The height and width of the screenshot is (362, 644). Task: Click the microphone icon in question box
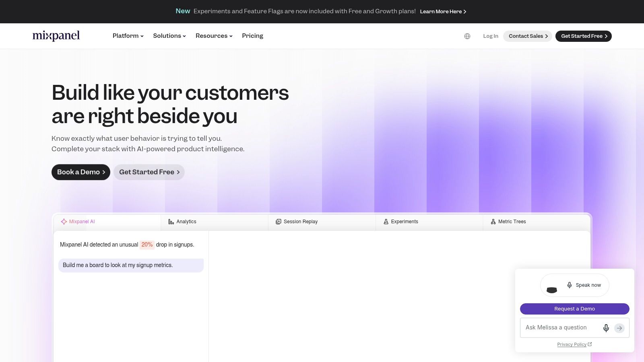coord(606,328)
